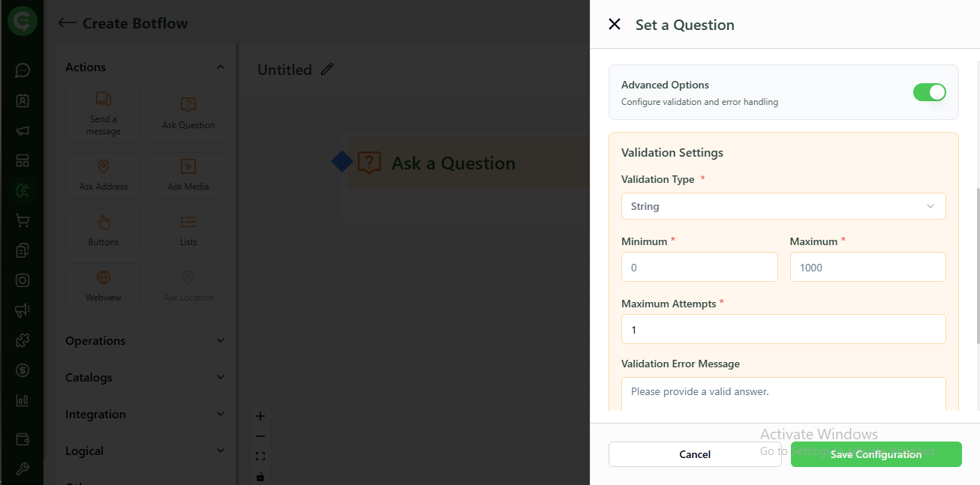980x485 pixels.
Task: Edit the flow name with the pencil icon
Action: click(x=326, y=69)
